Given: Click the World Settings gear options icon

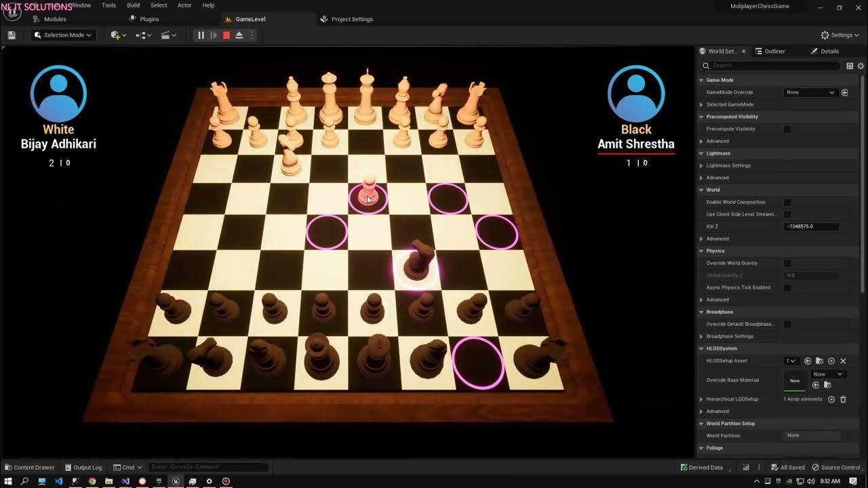Looking at the screenshot, I should pos(861,66).
